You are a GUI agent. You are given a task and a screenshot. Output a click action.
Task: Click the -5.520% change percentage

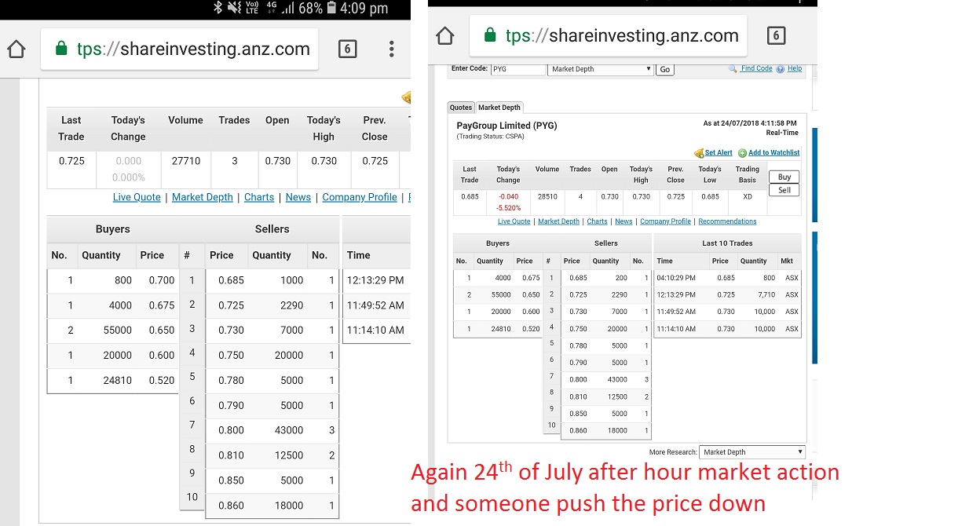[508, 208]
